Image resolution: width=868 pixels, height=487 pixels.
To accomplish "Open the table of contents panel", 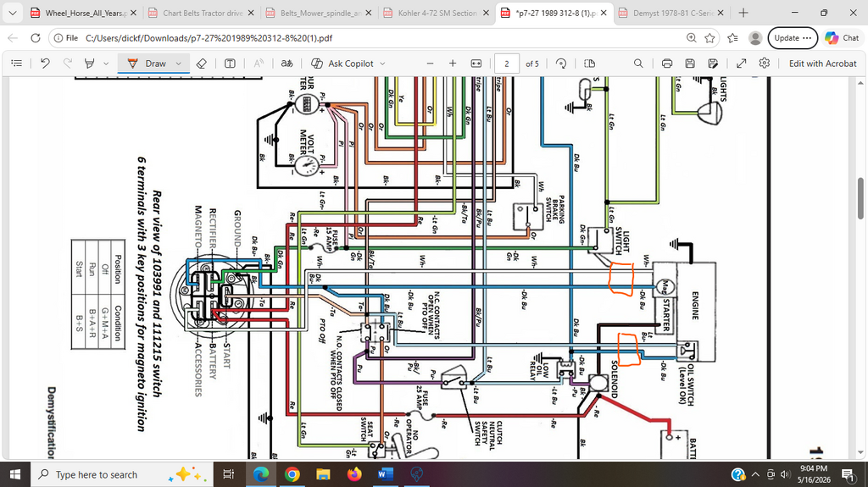I will click(17, 64).
